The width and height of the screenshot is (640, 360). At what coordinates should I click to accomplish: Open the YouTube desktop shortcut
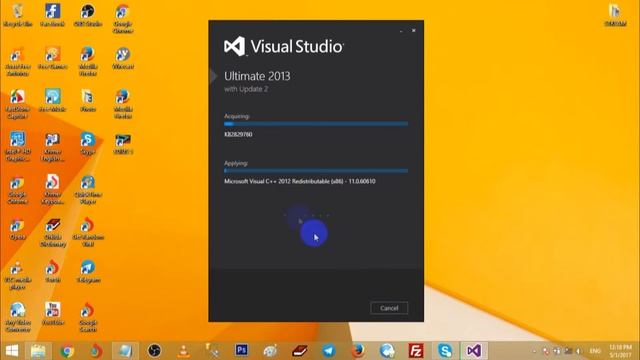click(x=53, y=314)
